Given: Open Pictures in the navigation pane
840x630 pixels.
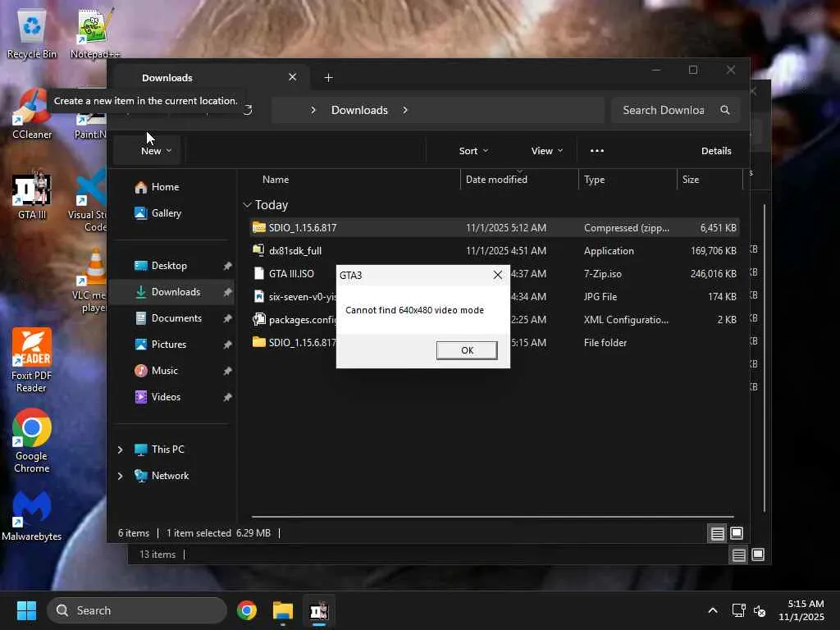Looking at the screenshot, I should (169, 345).
